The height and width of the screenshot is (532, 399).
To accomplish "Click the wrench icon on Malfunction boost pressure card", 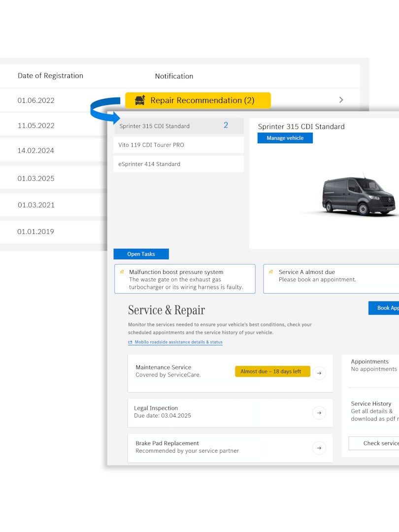I will click(122, 272).
